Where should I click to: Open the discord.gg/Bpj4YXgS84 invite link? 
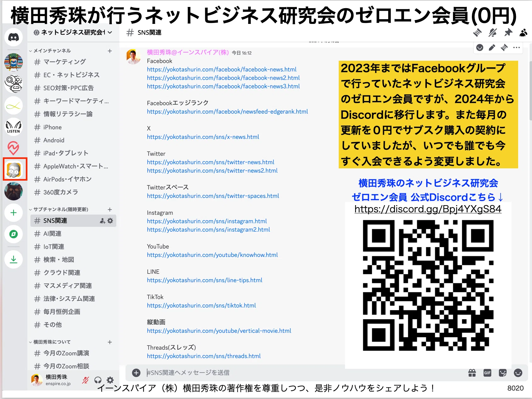coord(428,209)
